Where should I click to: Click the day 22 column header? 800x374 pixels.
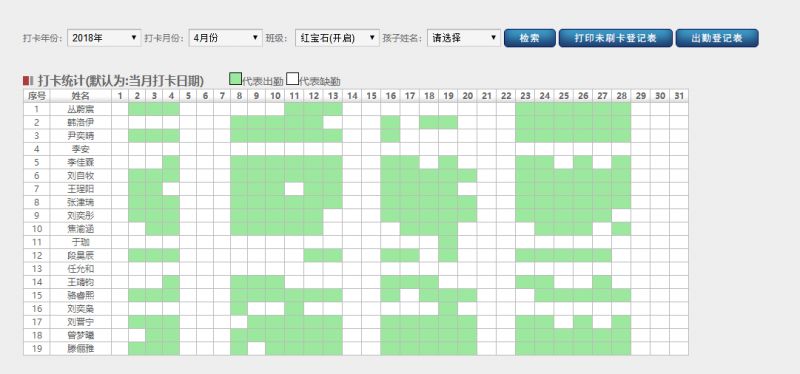click(506, 95)
